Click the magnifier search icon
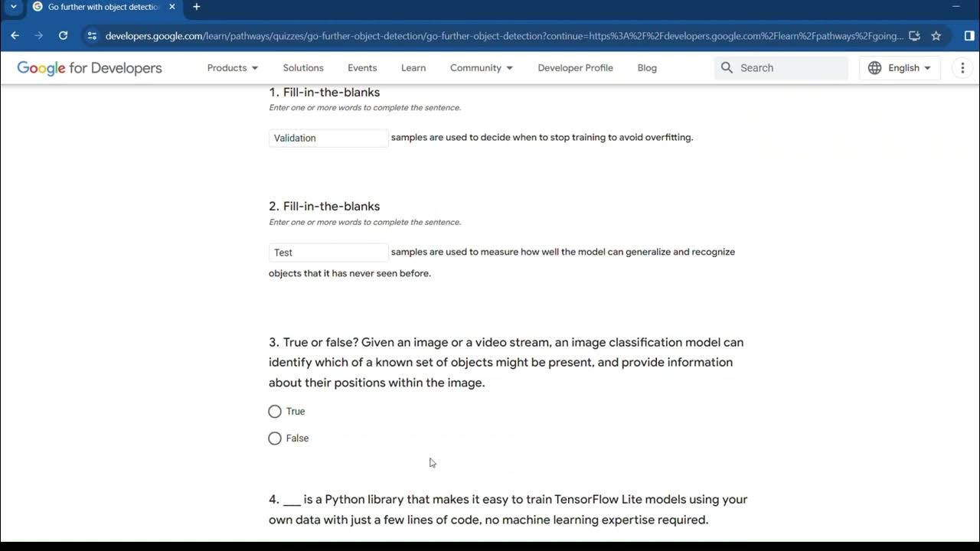 (x=727, y=67)
